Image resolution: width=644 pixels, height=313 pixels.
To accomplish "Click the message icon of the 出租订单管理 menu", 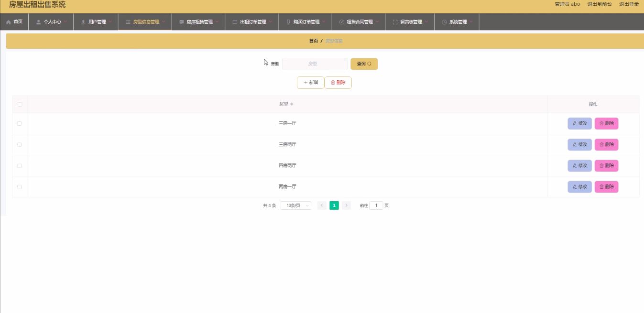I will [x=235, y=22].
